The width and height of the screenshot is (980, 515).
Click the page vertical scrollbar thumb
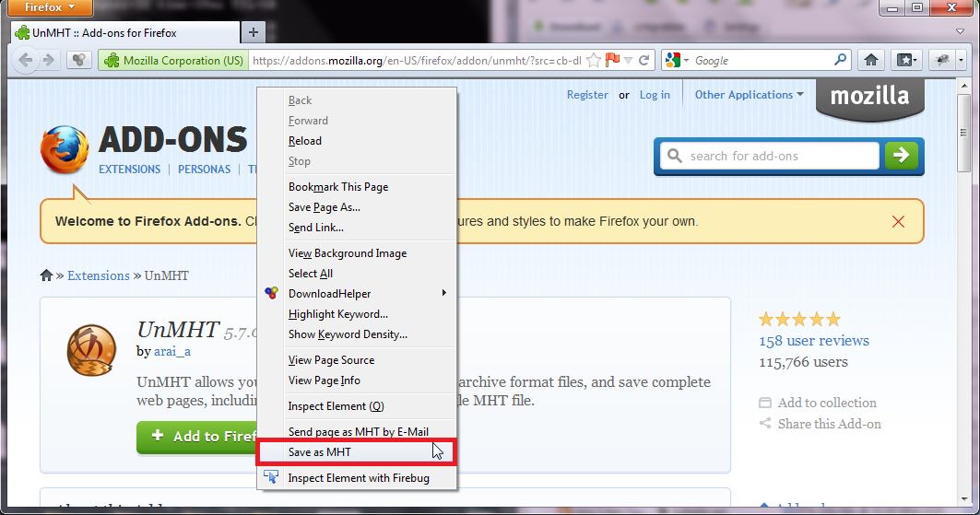tap(963, 133)
